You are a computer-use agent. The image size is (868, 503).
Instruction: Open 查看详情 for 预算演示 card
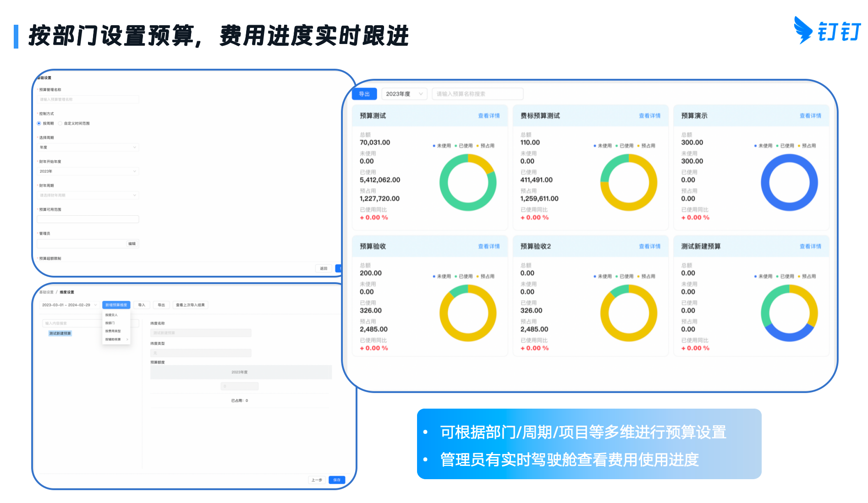click(811, 116)
